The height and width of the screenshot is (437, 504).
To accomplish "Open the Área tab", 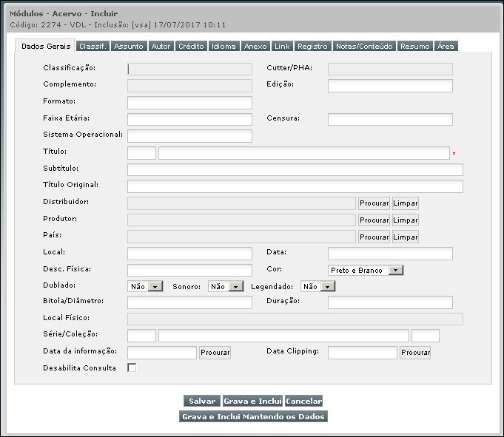I will tap(446, 46).
